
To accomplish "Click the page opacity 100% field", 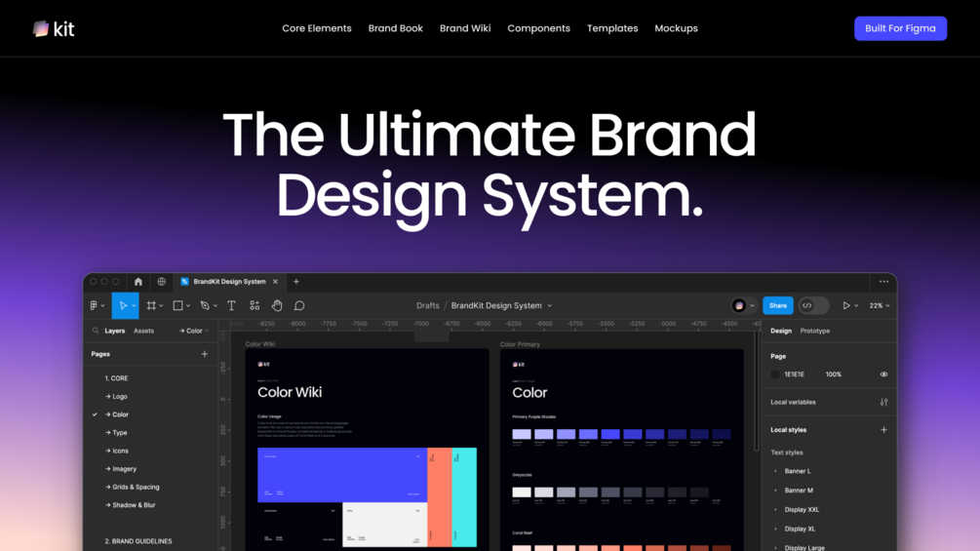I will coord(833,374).
